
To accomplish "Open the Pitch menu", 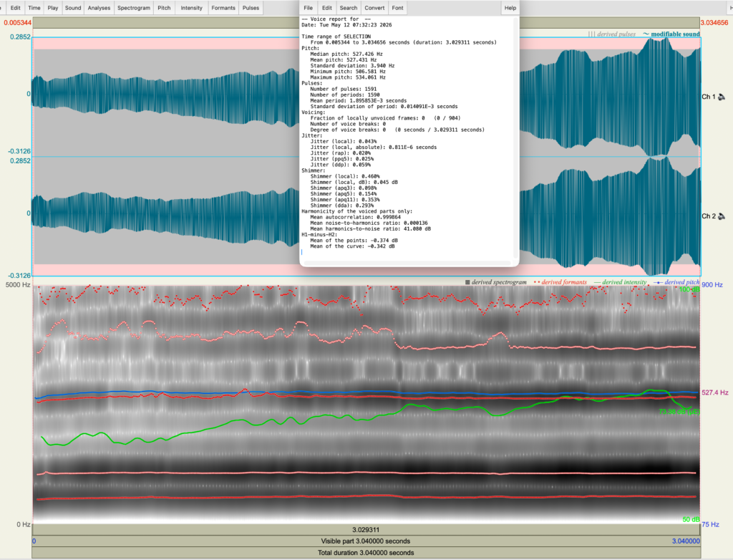I will click(164, 7).
